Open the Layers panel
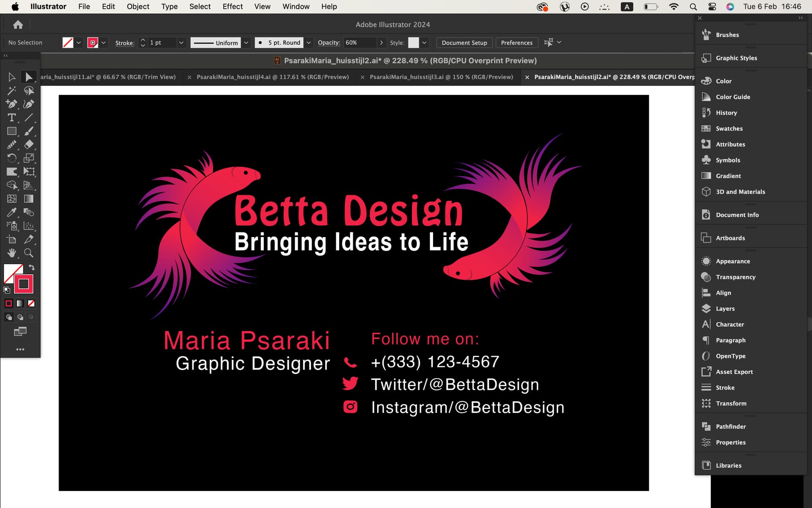Viewport: 812px width, 508px height. (x=725, y=309)
